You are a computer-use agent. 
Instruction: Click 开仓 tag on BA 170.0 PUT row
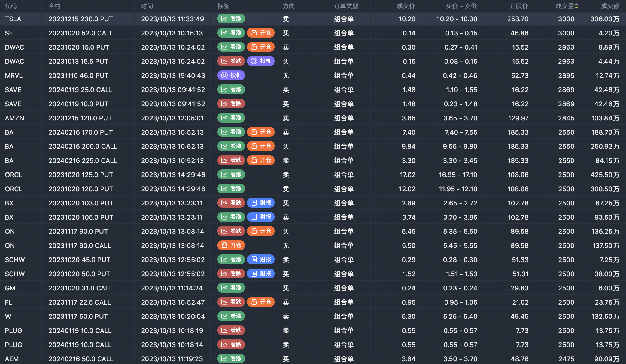pyautogui.click(x=261, y=132)
